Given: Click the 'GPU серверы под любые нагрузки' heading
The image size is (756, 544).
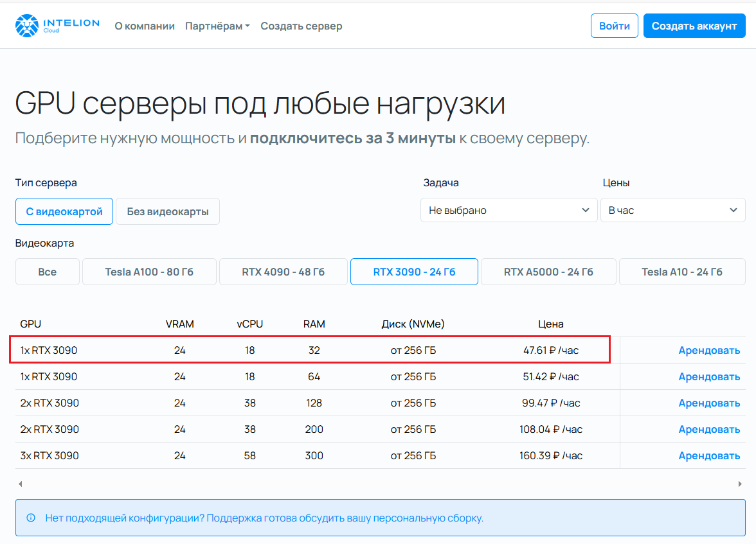Looking at the screenshot, I should click(260, 103).
